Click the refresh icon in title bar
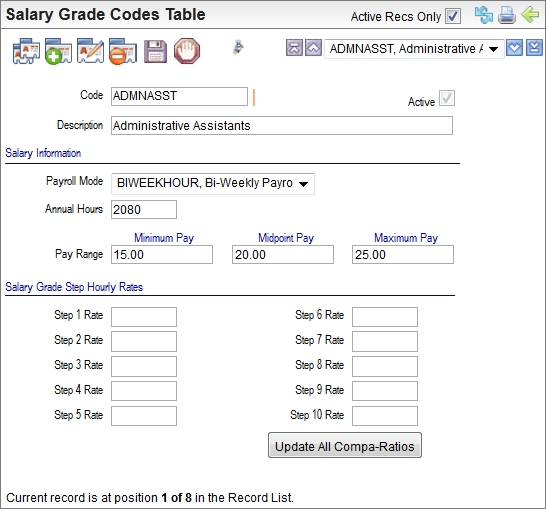 (484, 15)
